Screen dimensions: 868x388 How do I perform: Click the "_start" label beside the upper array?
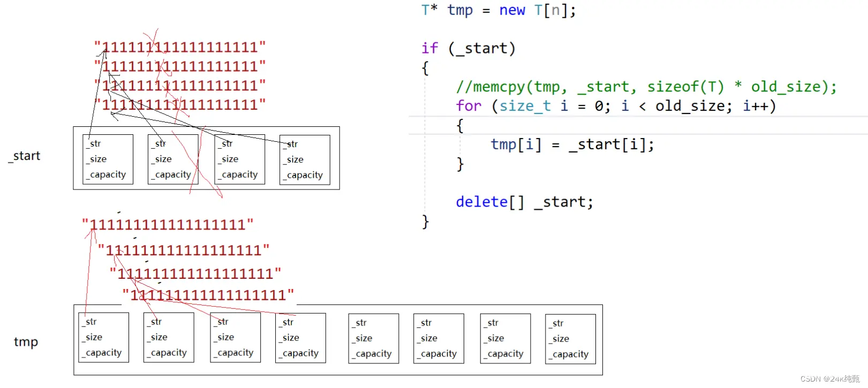[24, 156]
